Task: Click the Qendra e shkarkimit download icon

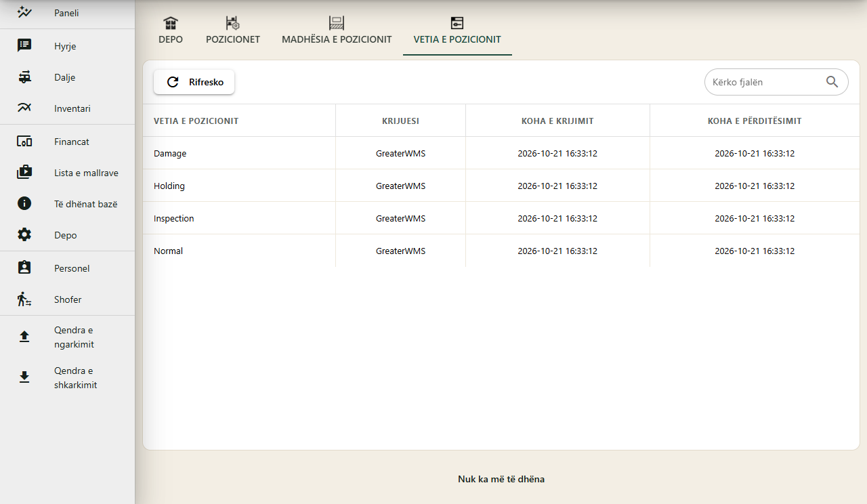Action: pos(24,377)
